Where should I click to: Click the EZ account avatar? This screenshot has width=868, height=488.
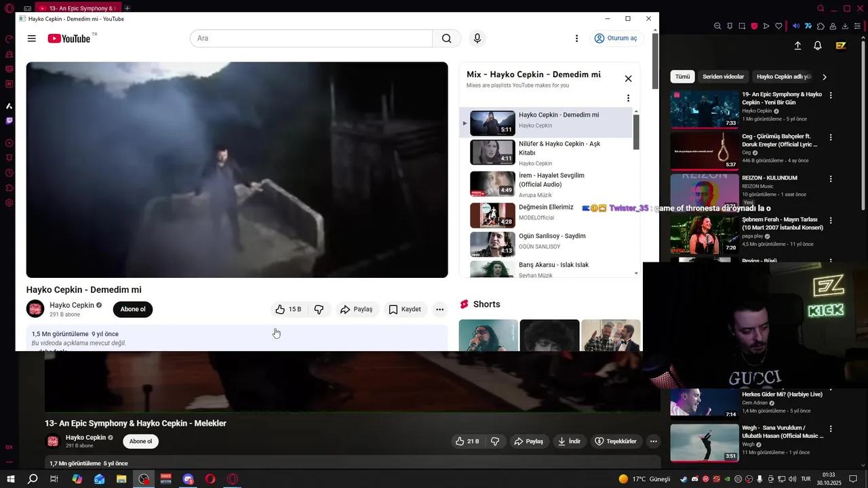[841, 45]
